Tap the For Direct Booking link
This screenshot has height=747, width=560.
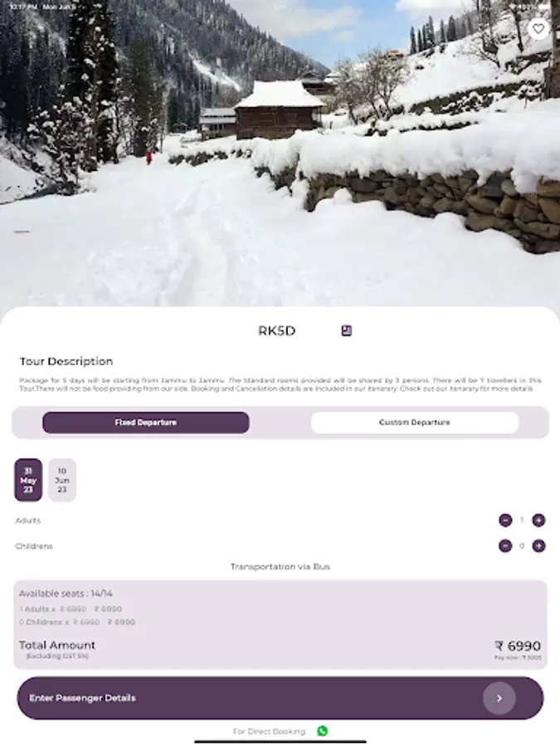pyautogui.click(x=269, y=731)
